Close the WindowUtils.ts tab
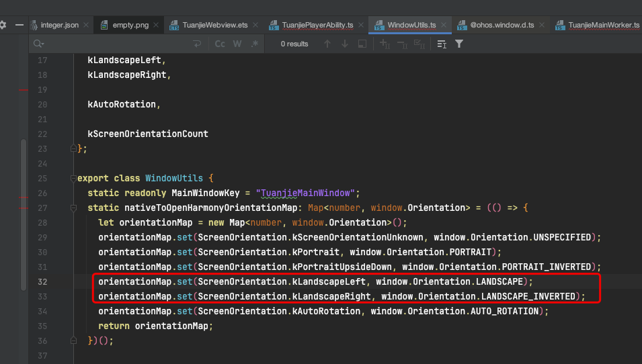This screenshot has height=364, width=642. [x=444, y=25]
